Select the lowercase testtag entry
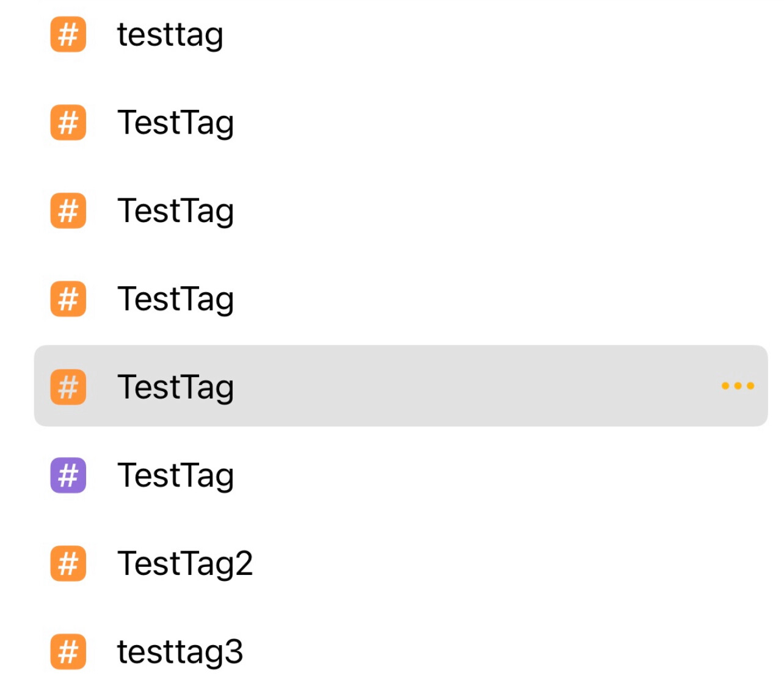 (x=170, y=35)
